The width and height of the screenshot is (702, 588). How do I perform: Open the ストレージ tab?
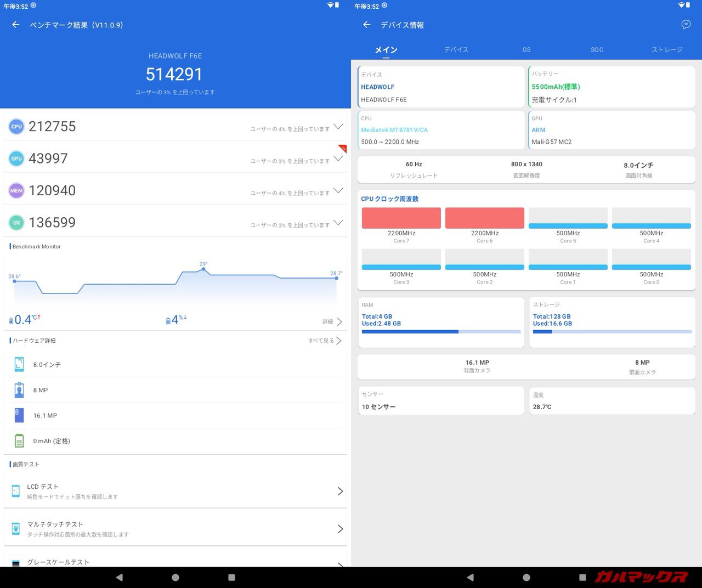point(666,50)
